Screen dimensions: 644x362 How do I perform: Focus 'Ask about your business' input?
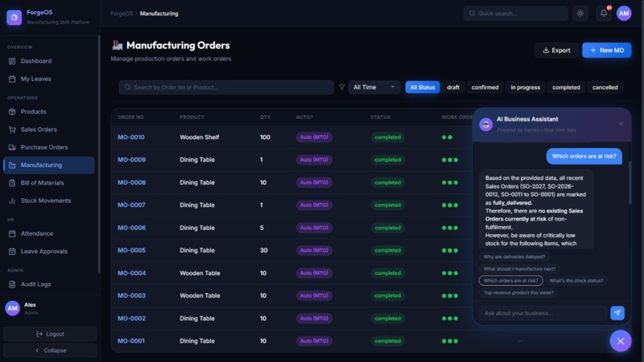click(543, 313)
